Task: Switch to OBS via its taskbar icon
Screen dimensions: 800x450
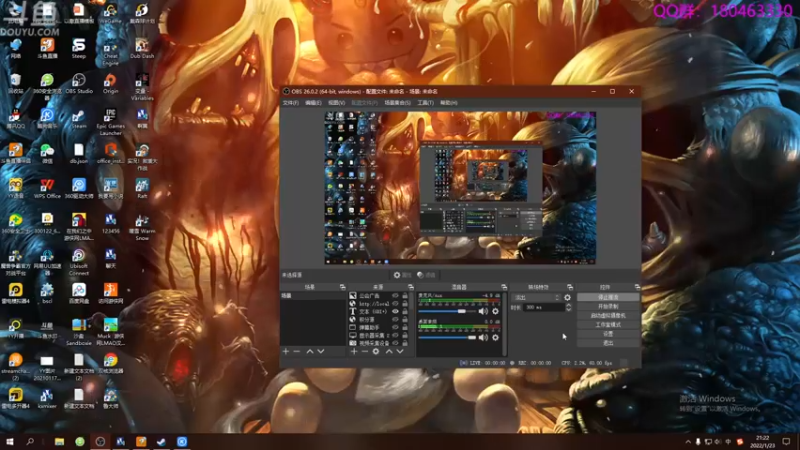Action: tap(100, 442)
